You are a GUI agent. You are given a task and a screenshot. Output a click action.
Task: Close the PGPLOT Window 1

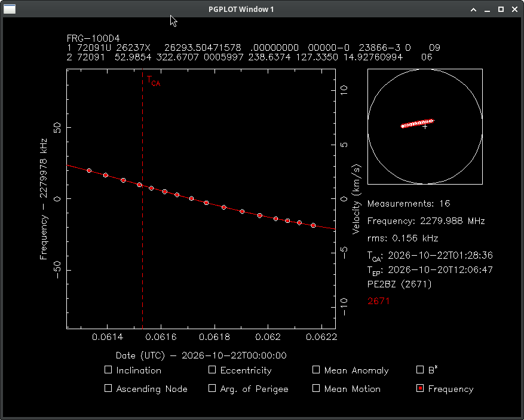point(514,10)
